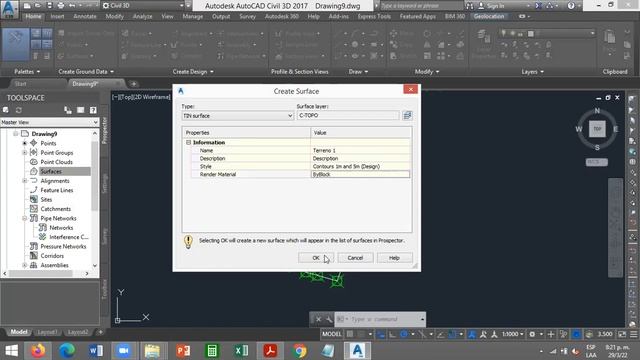The width and height of the screenshot is (640, 360).
Task: Click Cancel in Create Surface dialog
Action: click(355, 258)
